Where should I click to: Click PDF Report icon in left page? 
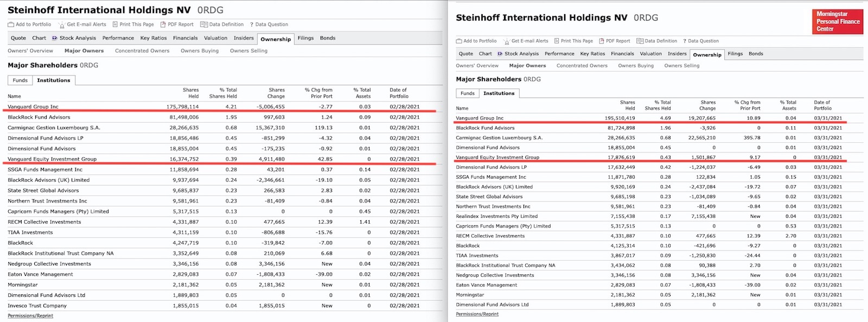coord(163,24)
